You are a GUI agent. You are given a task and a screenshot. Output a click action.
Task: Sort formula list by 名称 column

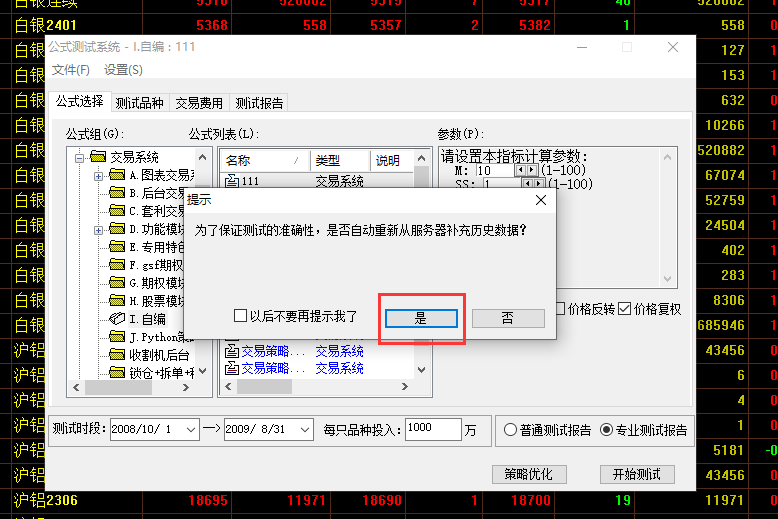265,160
